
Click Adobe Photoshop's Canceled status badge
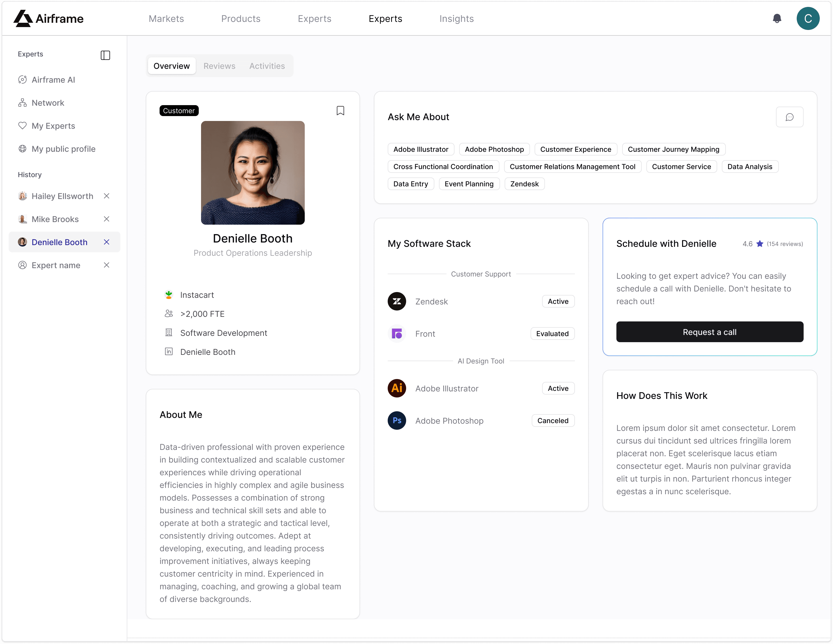tap(553, 421)
